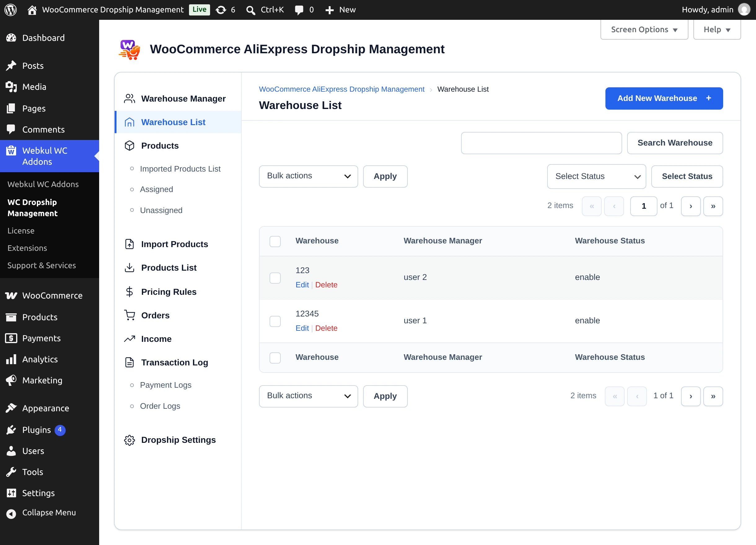This screenshot has width=756, height=545.
Task: Click the Users person icon
Action: pyautogui.click(x=11, y=451)
